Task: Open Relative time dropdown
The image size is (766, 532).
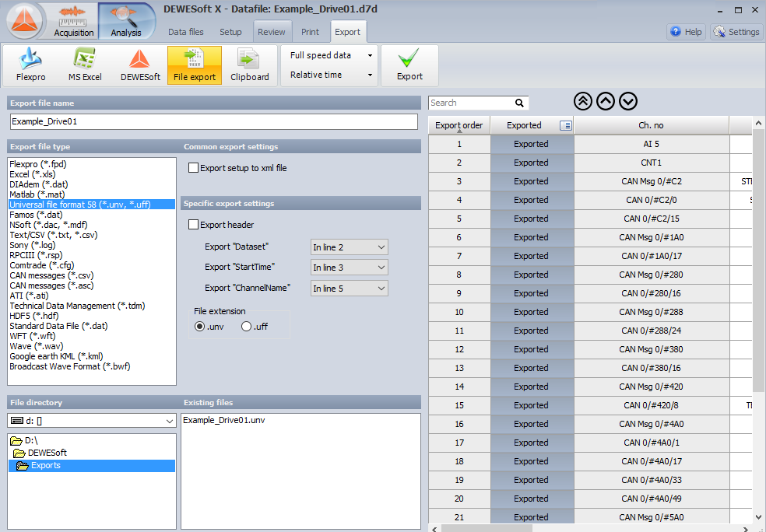Action: 331,75
